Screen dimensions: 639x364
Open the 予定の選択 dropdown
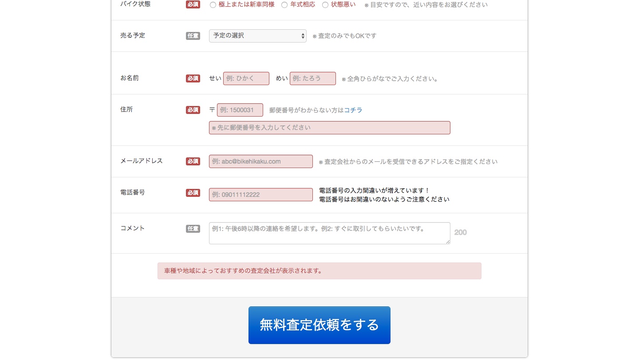(257, 36)
